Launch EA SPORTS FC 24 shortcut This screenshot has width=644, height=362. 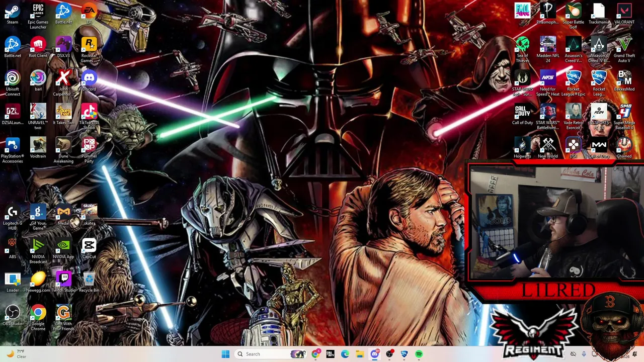click(x=599, y=117)
